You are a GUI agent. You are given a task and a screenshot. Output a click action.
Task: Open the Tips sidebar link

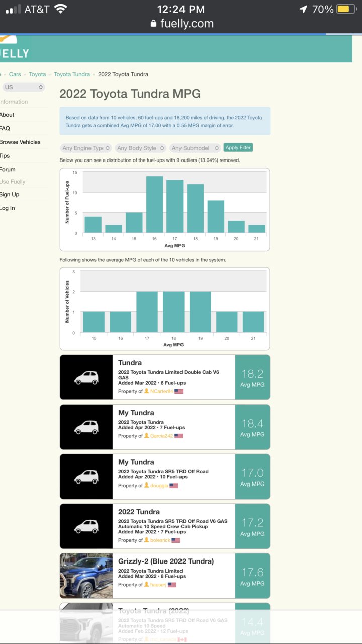click(x=5, y=156)
